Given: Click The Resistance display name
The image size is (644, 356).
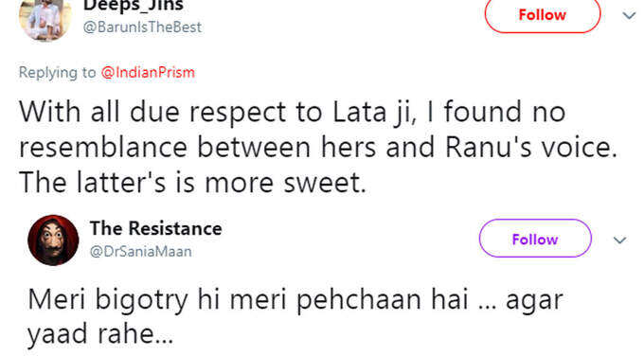Looking at the screenshot, I should 156,228.
